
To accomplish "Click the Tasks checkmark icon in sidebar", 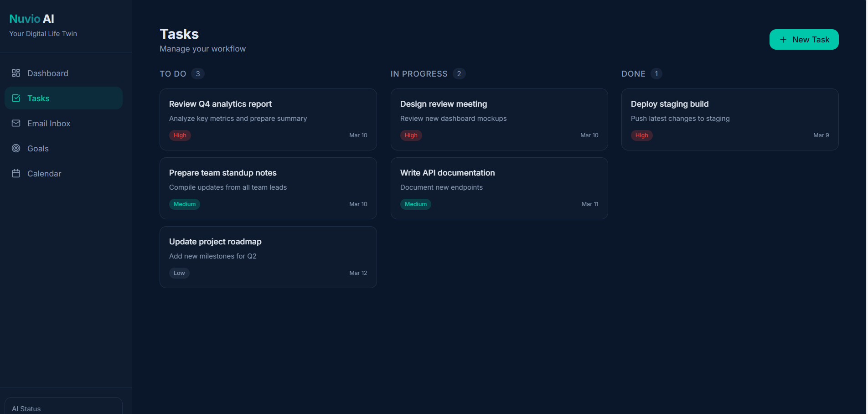I will coord(16,98).
